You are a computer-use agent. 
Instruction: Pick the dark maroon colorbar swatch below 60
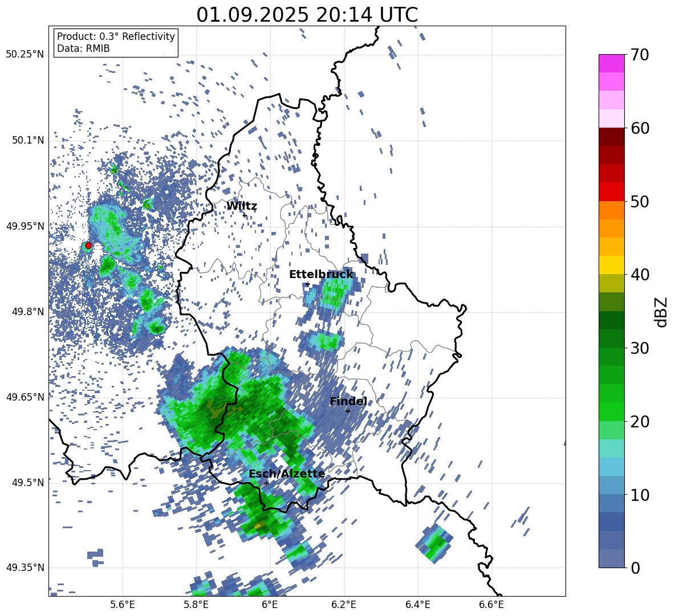(x=611, y=137)
